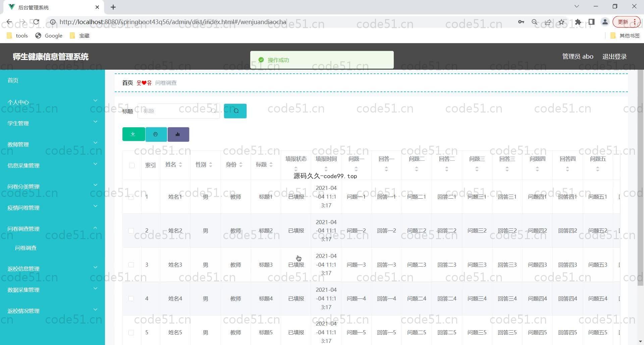Expand 疫情问卷管理 sidebar menu
The height and width of the screenshot is (345, 644).
coord(52,207)
